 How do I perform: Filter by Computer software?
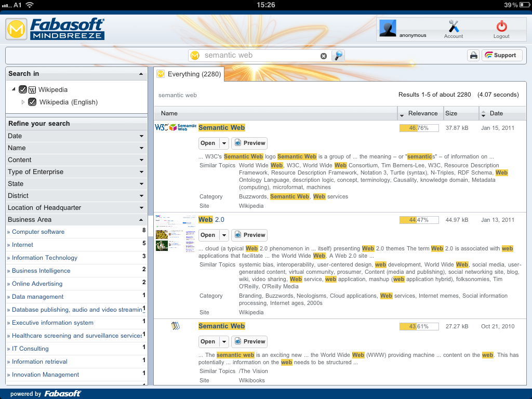tap(38, 232)
